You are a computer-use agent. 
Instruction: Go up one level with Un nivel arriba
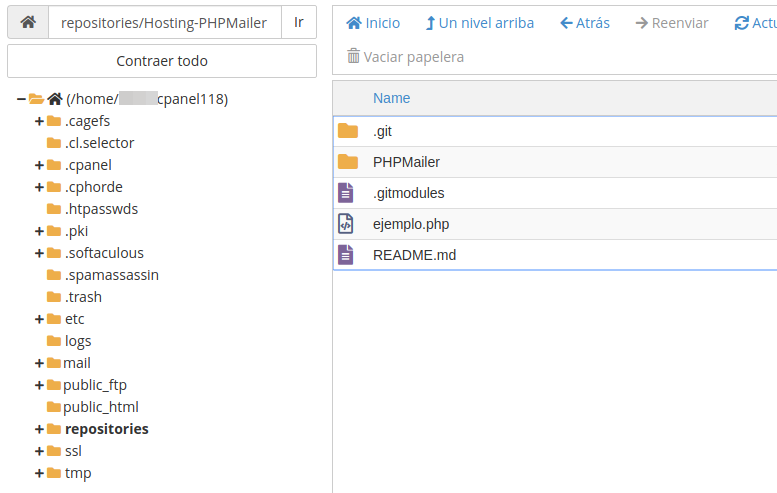[479, 23]
